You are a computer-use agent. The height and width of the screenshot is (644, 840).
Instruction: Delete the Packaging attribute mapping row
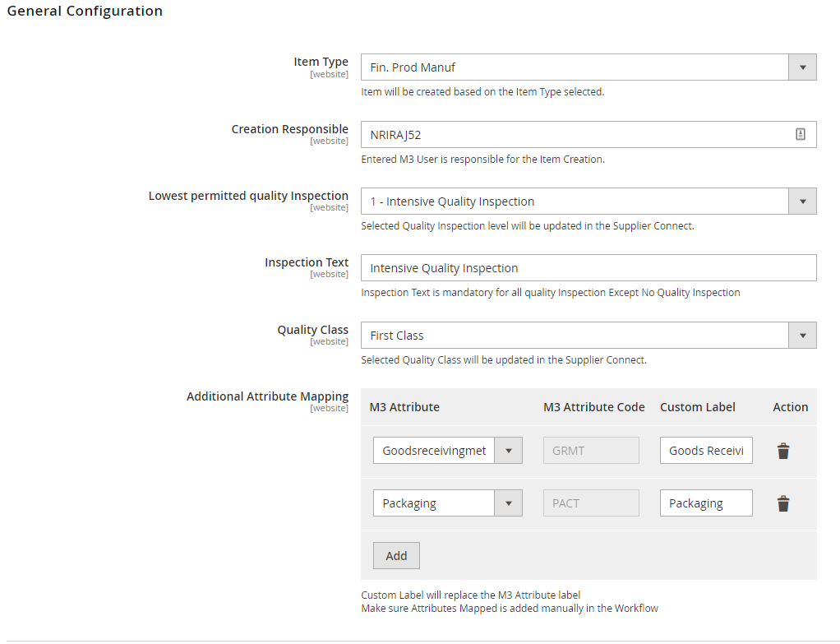(782, 503)
